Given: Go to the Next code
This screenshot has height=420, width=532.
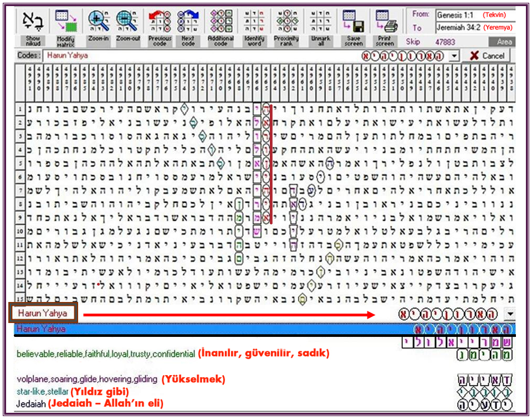Looking at the screenshot, I should click(x=188, y=28).
